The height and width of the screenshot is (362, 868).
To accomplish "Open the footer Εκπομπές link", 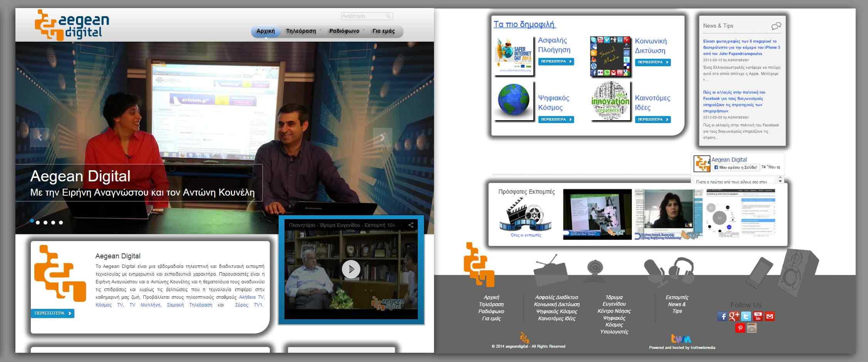I will click(x=677, y=297).
